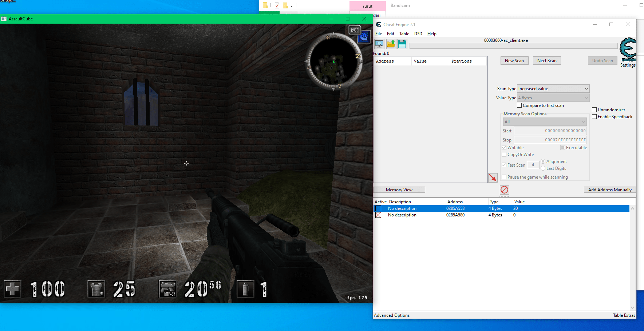Sort results by Address column header

point(393,61)
